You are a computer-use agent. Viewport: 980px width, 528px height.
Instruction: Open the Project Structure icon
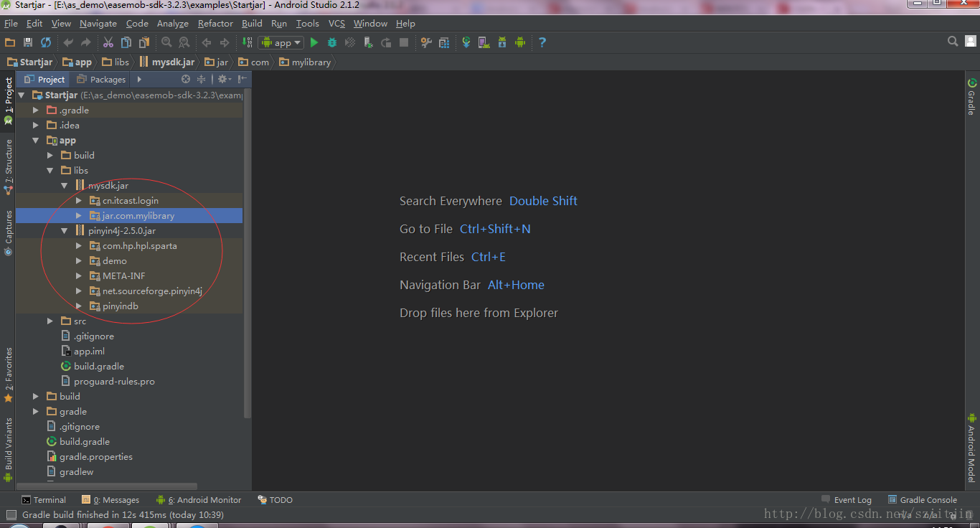pyautogui.click(x=444, y=42)
